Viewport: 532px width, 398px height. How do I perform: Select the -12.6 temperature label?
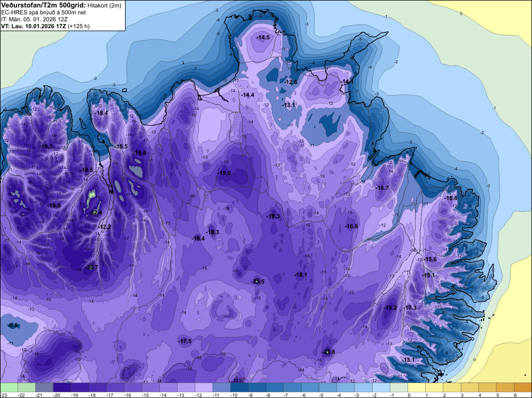[x=290, y=82]
